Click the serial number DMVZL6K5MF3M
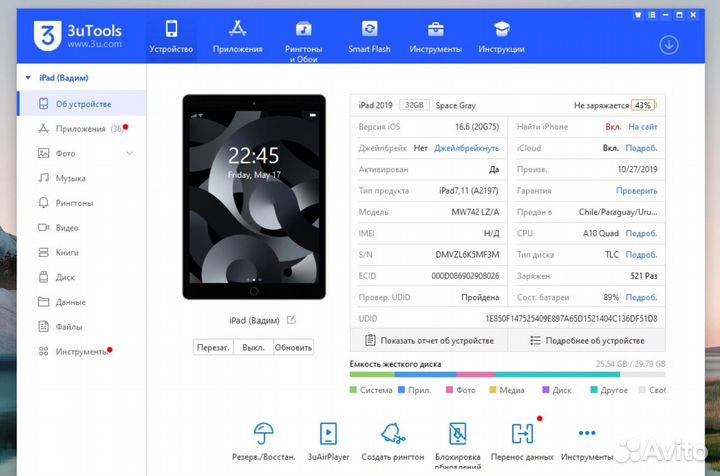Screen dimensions: 720x476 coord(467,254)
